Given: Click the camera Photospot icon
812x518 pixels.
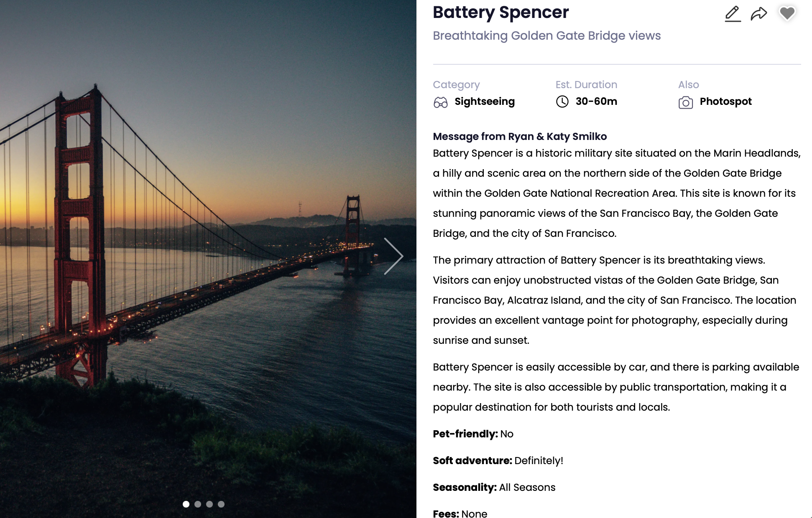Looking at the screenshot, I should pos(686,102).
